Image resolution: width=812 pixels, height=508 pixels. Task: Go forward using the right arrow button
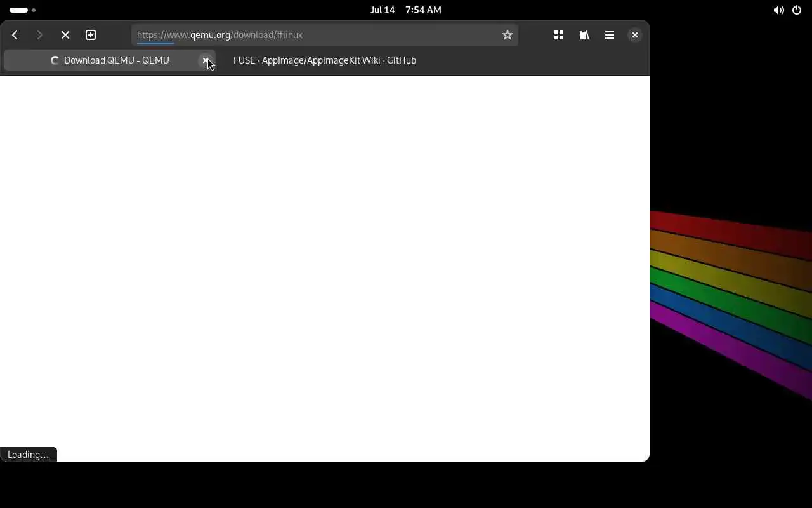click(x=39, y=35)
